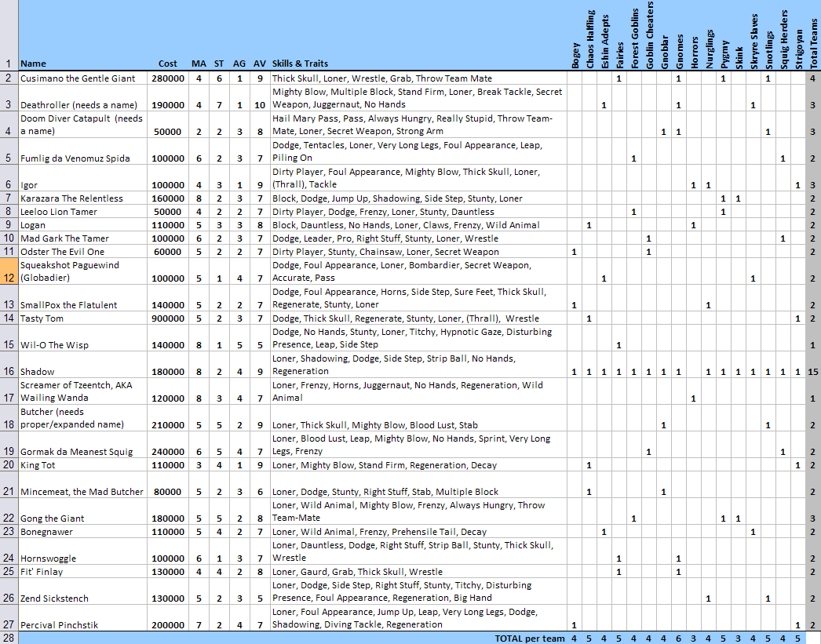This screenshot has width=821, height=644.
Task: Select the "SmallPox the Flatulent" cell
Action: tap(82, 298)
